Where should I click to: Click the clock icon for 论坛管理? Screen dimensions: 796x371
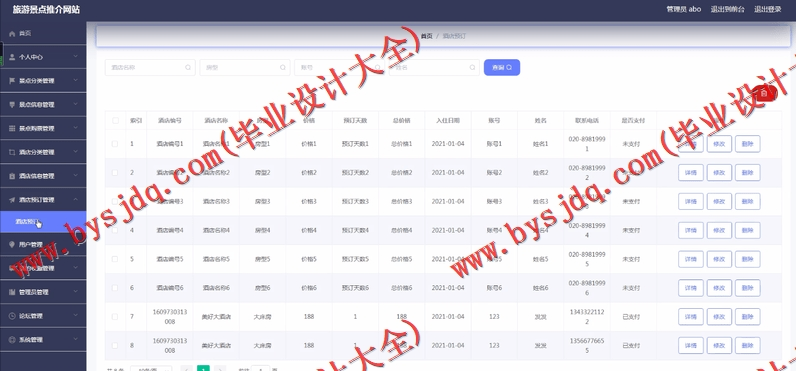(x=12, y=316)
